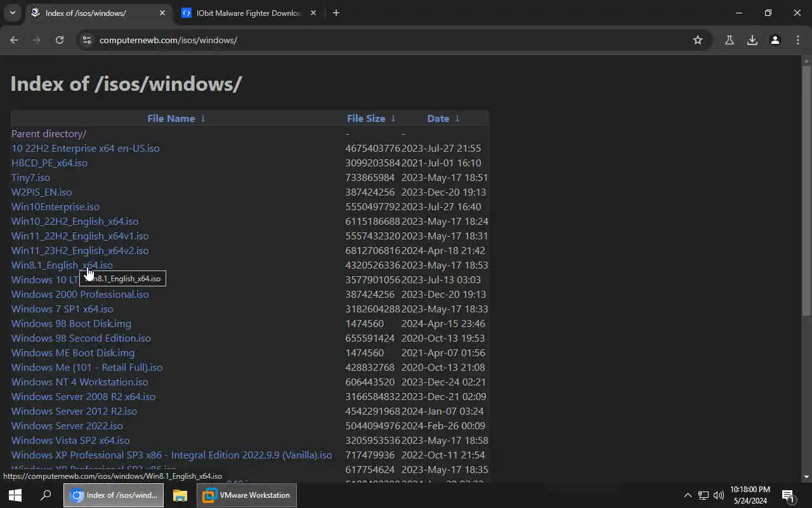The height and width of the screenshot is (508, 812).
Task: Select file size 4320526336 for Win8.1
Action: click(373, 265)
